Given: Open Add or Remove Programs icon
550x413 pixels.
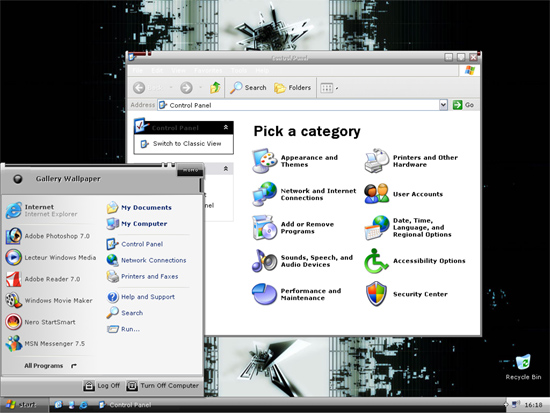Looking at the screenshot, I should click(265, 227).
